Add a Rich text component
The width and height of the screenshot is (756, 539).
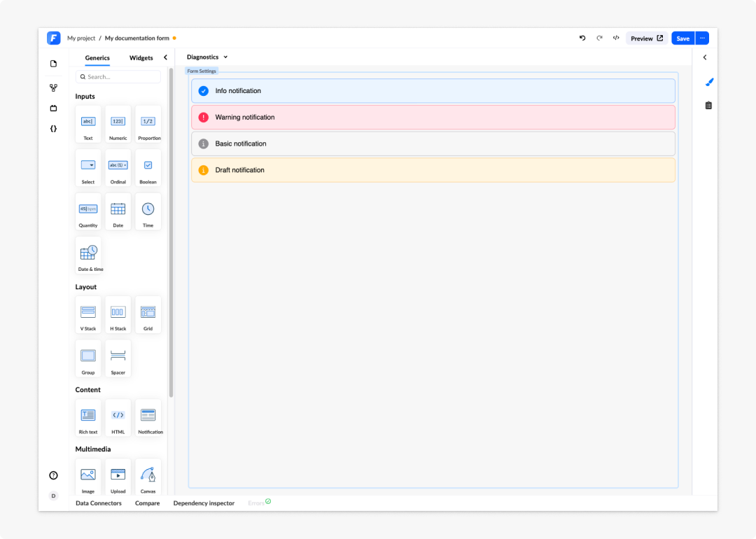click(x=88, y=417)
